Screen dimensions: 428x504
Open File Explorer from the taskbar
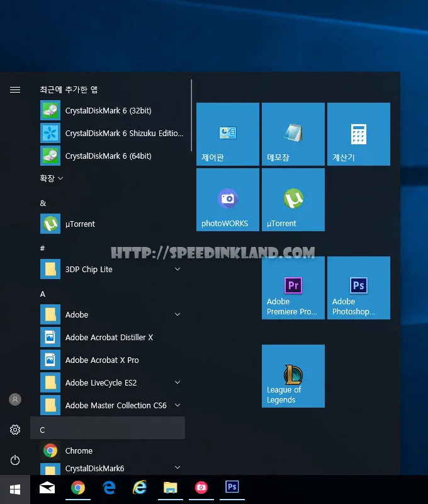(x=171, y=488)
